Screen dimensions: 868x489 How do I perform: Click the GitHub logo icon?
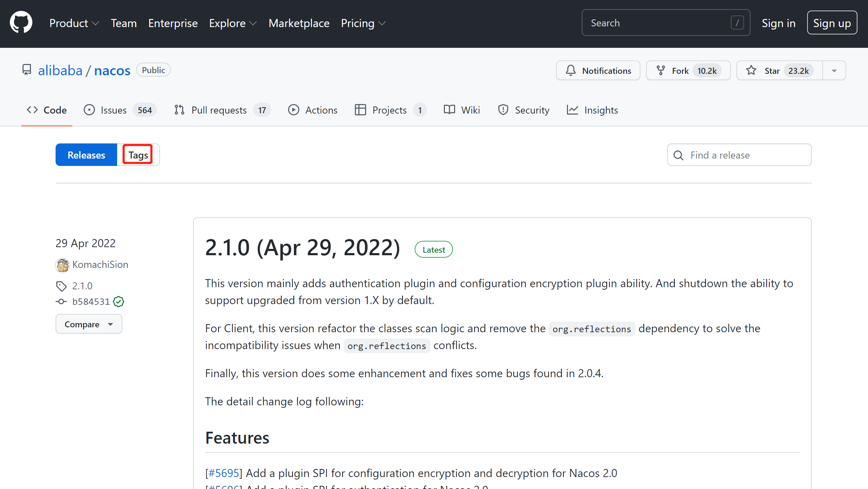(x=21, y=22)
